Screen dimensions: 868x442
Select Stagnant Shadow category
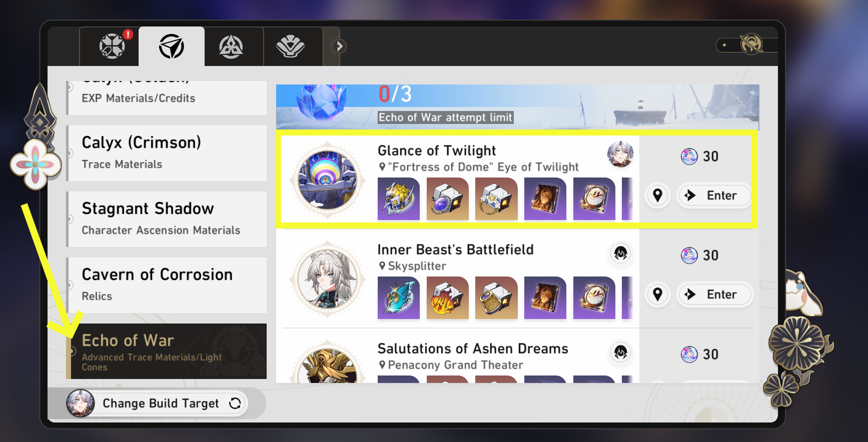tap(167, 219)
